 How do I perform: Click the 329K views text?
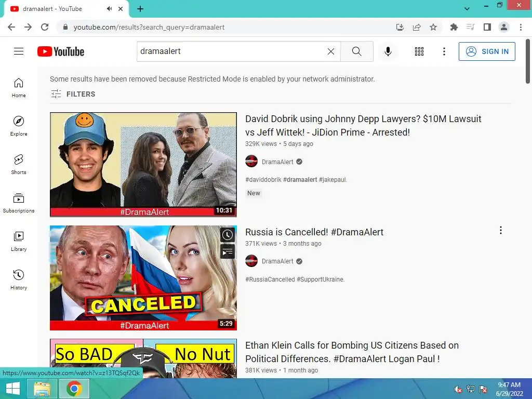click(x=261, y=144)
